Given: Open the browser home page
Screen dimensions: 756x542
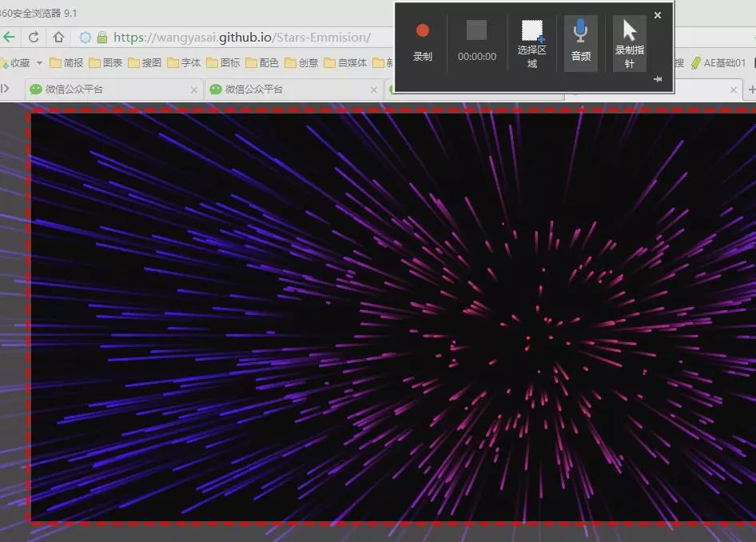Looking at the screenshot, I should coord(58,37).
